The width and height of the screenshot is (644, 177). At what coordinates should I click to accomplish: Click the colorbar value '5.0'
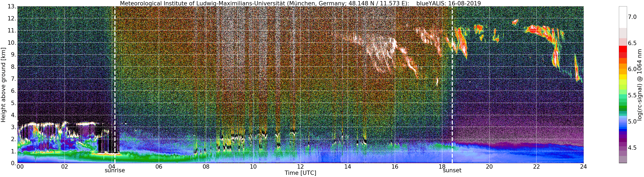pyautogui.click(x=632, y=121)
